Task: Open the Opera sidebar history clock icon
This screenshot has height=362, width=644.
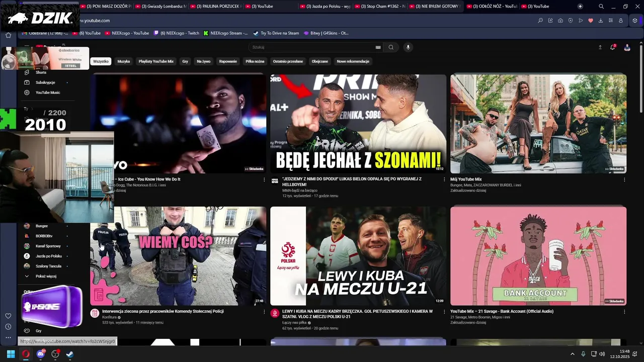Action: click(x=8, y=327)
